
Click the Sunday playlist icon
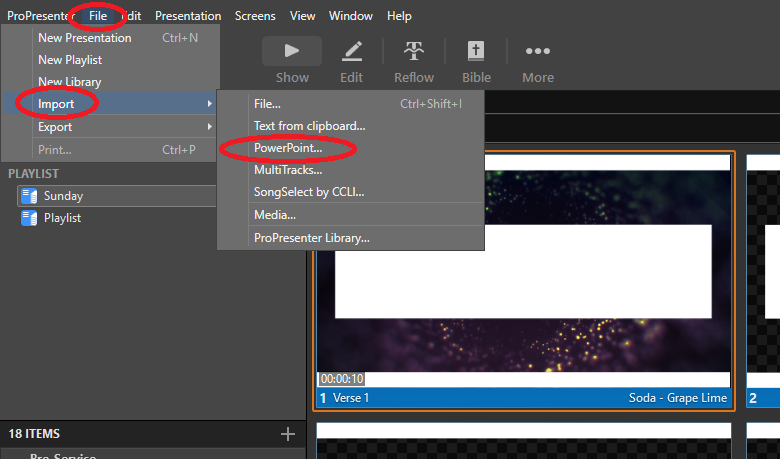[29, 196]
